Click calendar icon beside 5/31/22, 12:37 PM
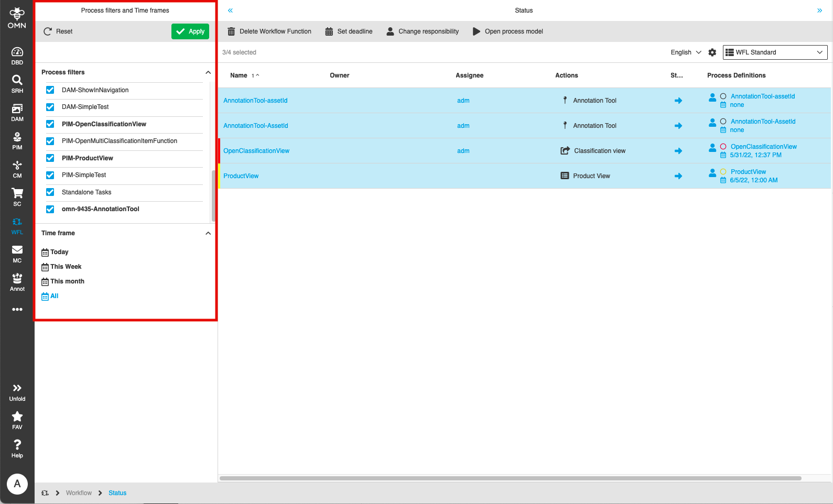 click(723, 155)
